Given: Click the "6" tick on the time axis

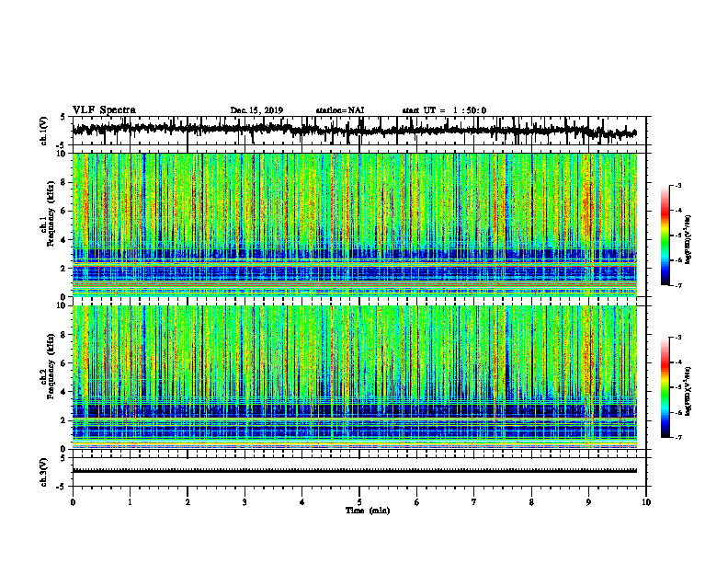Looking at the screenshot, I should (x=417, y=502).
